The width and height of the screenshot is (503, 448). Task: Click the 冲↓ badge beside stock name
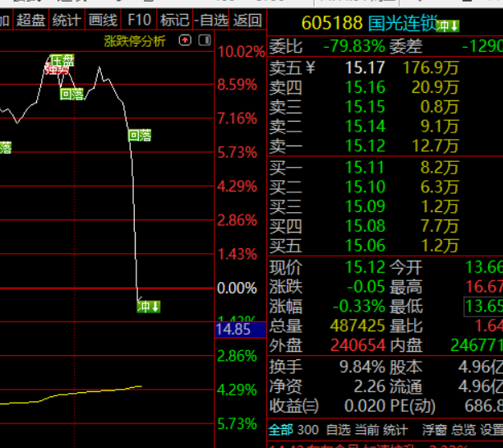pos(448,26)
